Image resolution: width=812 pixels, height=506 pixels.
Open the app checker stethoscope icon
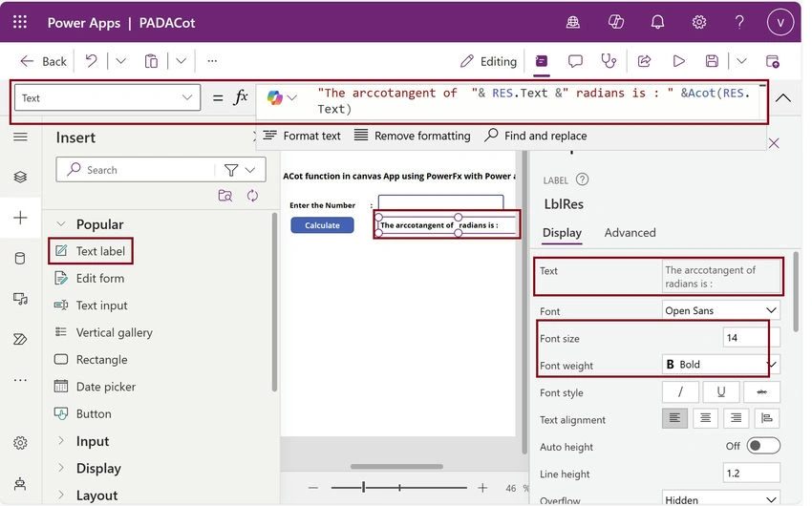point(609,61)
